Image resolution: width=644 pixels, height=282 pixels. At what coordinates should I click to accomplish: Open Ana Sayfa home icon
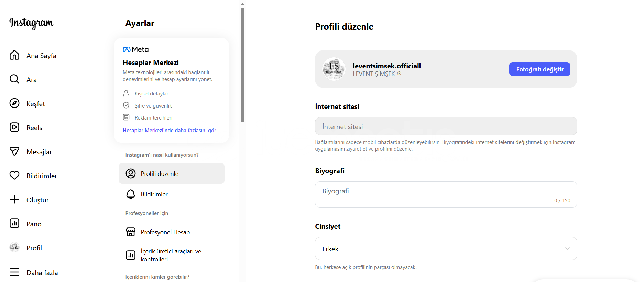click(x=14, y=55)
